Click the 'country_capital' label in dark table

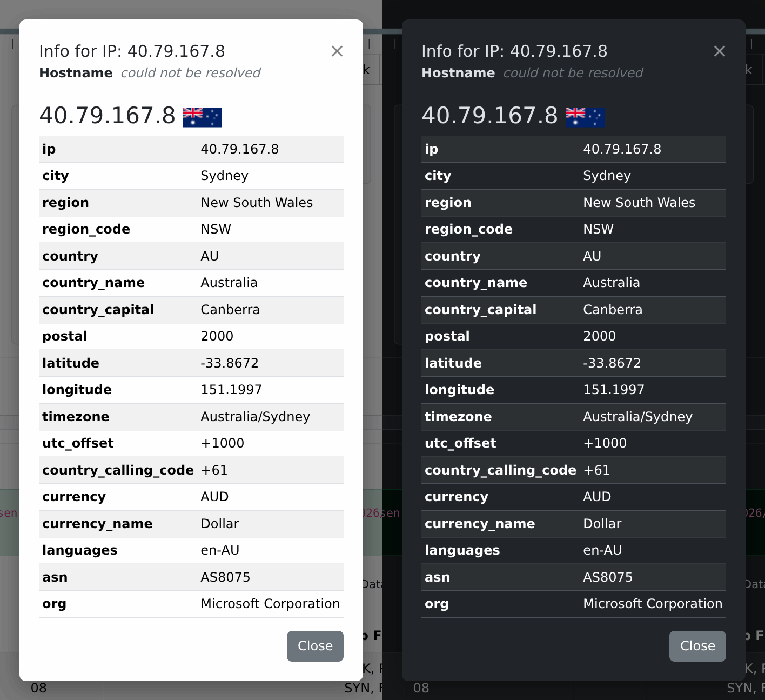480,310
